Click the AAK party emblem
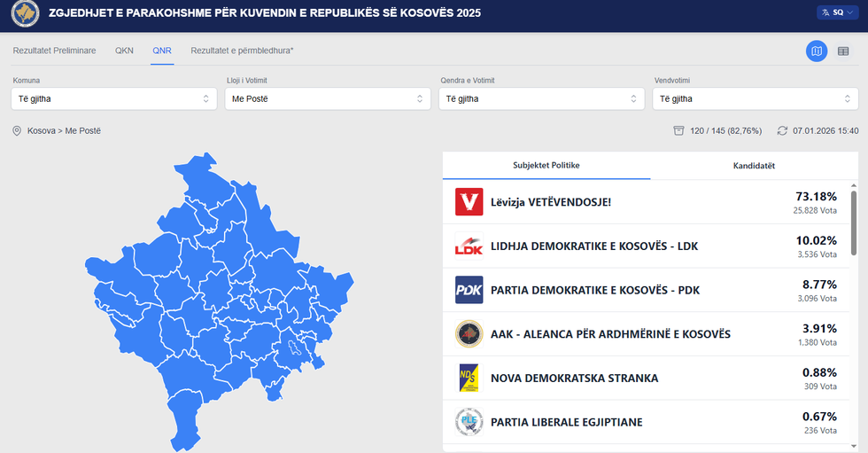Screen dimensions: 868x453 coord(469,333)
